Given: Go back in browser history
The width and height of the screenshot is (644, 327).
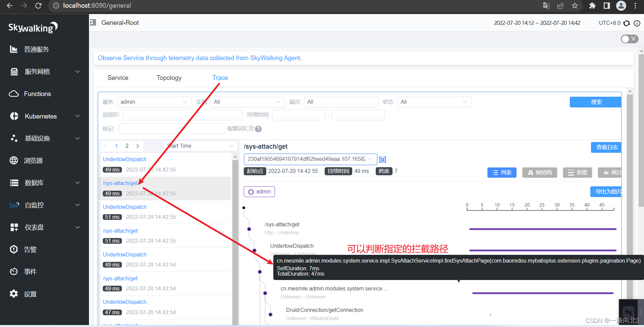Looking at the screenshot, I should click(10, 6).
